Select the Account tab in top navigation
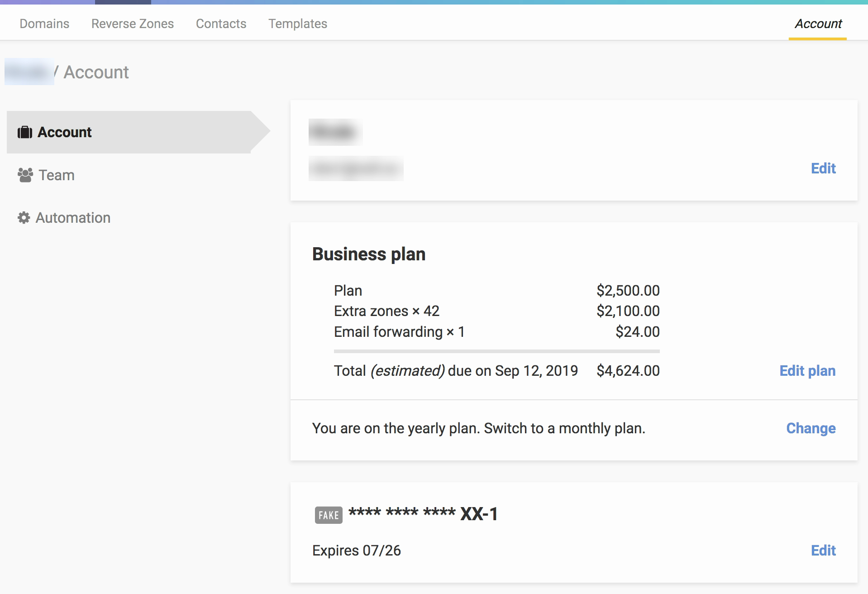 pyautogui.click(x=818, y=24)
